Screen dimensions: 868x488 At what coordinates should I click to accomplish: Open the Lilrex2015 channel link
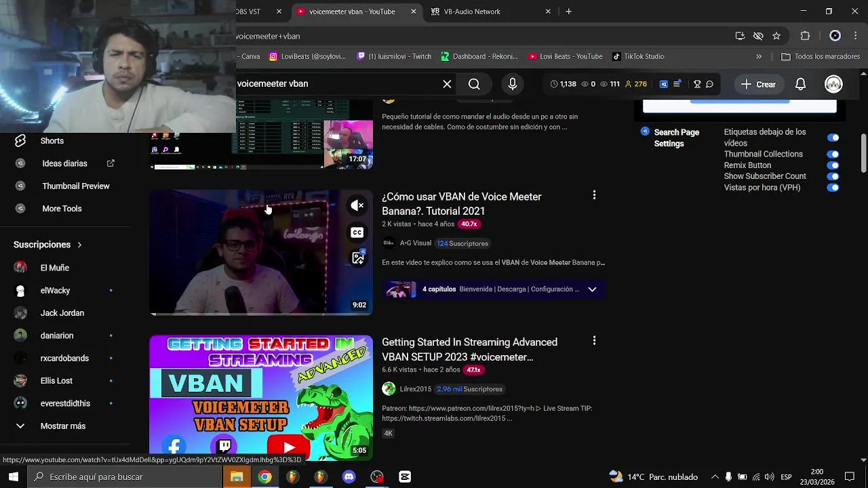pyautogui.click(x=415, y=389)
